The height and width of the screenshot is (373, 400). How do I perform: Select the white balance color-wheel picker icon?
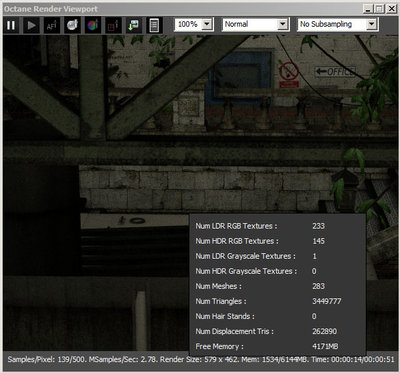[93, 25]
